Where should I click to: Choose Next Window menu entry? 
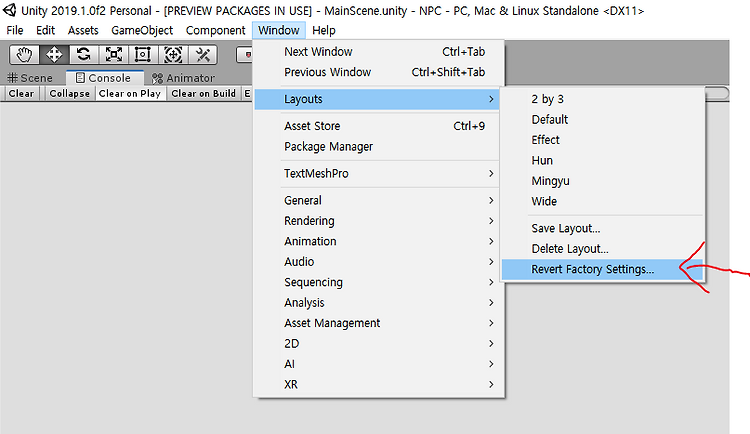[x=377, y=52]
